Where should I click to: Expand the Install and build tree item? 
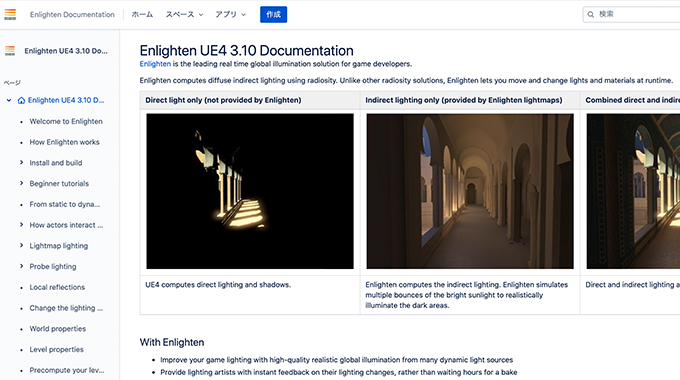point(21,162)
